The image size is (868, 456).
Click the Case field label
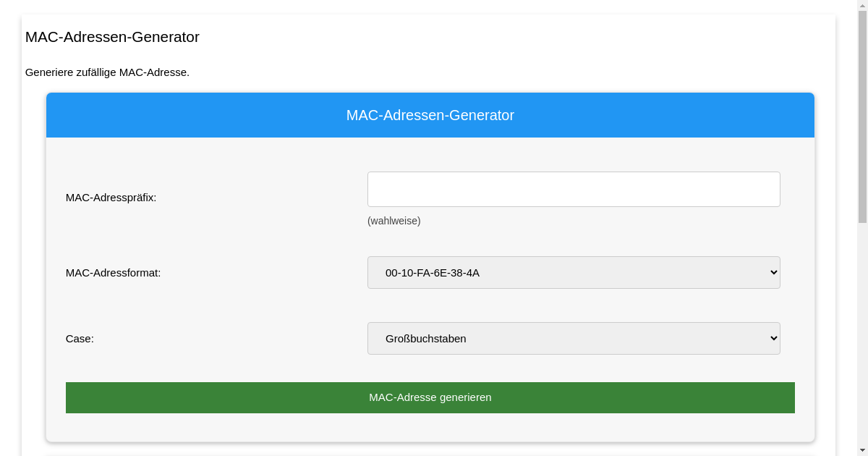click(80, 338)
